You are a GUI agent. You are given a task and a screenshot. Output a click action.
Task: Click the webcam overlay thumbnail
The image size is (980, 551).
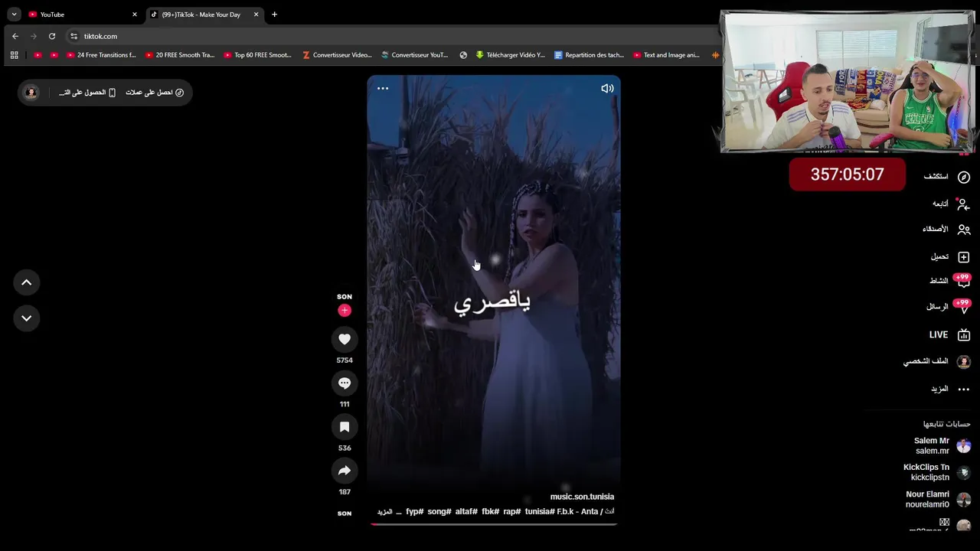click(x=848, y=81)
